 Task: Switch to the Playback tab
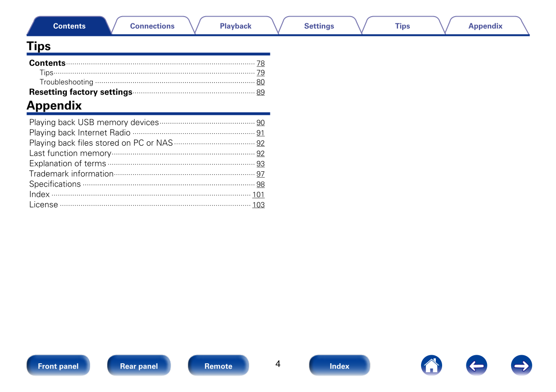point(235,26)
